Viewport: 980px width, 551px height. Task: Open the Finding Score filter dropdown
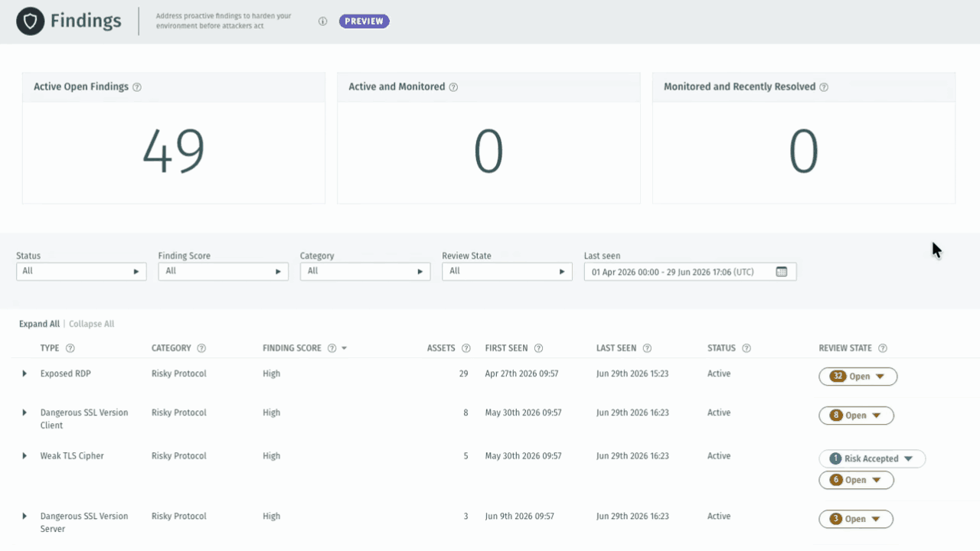click(224, 271)
